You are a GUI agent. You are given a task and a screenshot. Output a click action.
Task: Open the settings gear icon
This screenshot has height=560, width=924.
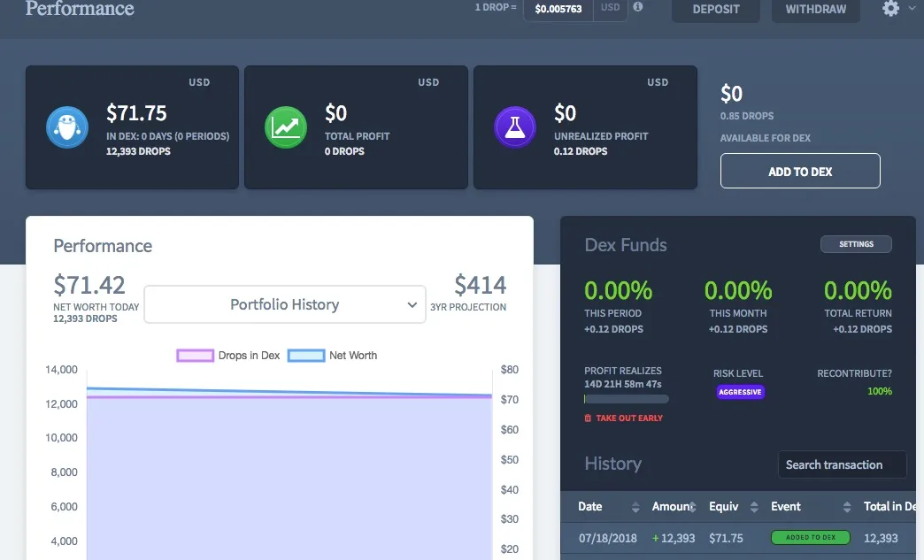(890, 8)
